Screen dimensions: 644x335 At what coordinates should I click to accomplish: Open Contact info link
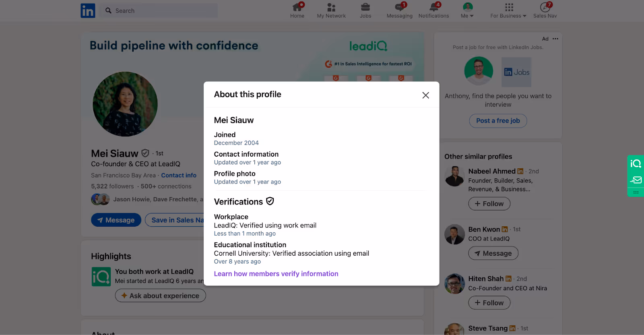[179, 175]
